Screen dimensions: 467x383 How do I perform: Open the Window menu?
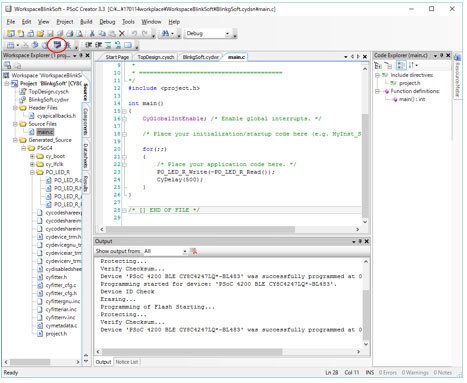(151, 22)
